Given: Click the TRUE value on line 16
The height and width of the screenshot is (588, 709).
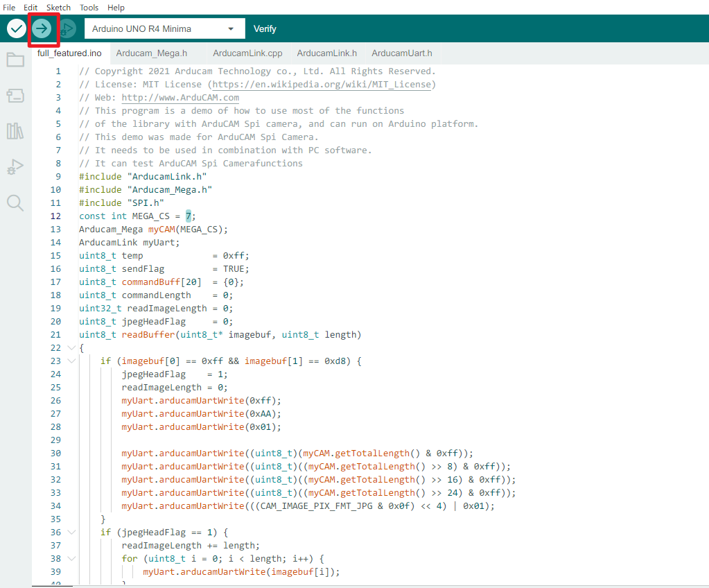Looking at the screenshot, I should tap(234, 269).
